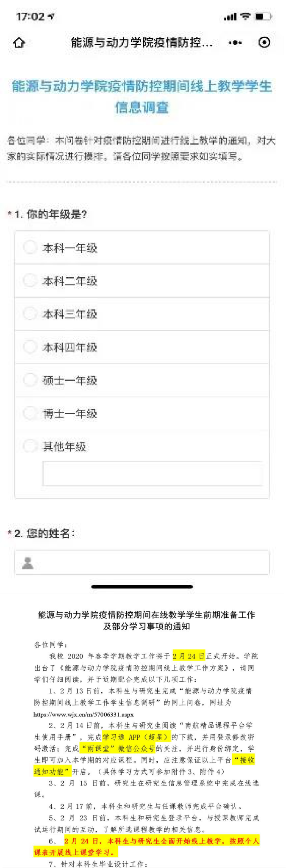Tap the bottom home indicator bar
The height and width of the screenshot is (868, 286).
click(142, 586)
